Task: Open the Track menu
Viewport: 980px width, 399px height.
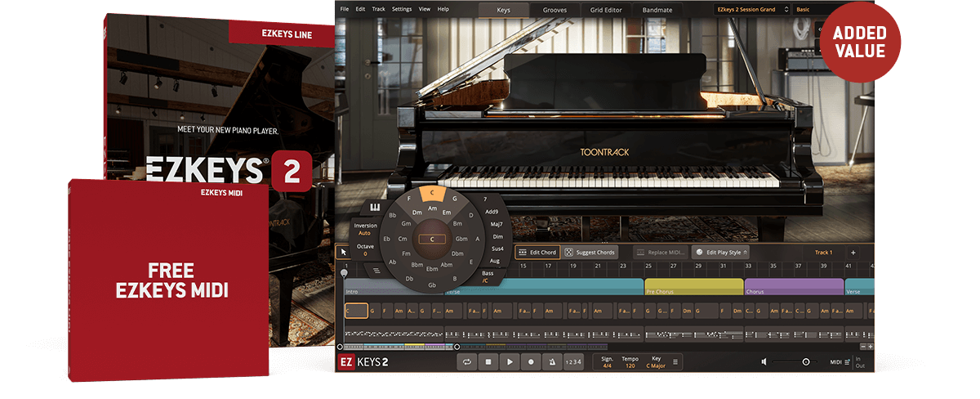Action: point(379,9)
